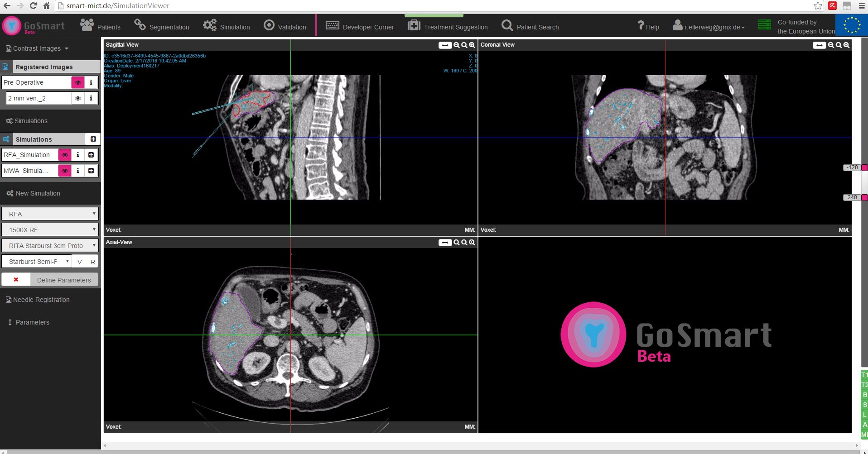Show info for RFA_Simulation
The height and width of the screenshot is (454, 868).
point(78,155)
